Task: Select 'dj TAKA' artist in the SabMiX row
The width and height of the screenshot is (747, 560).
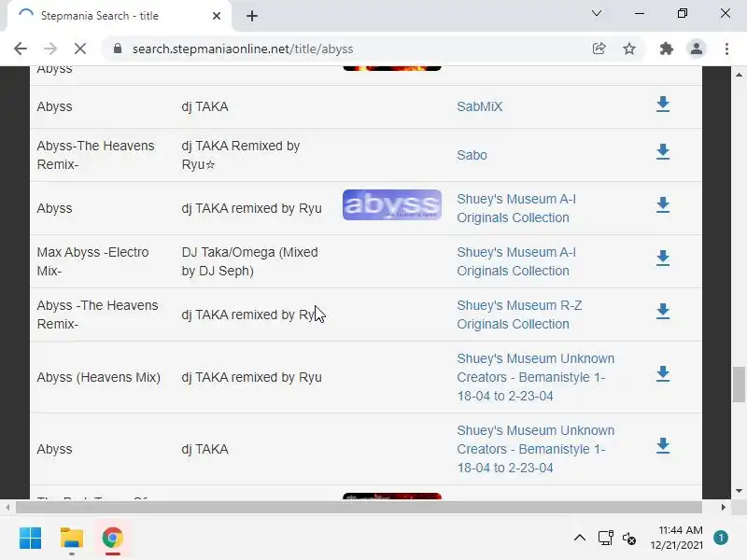Action: tap(204, 106)
